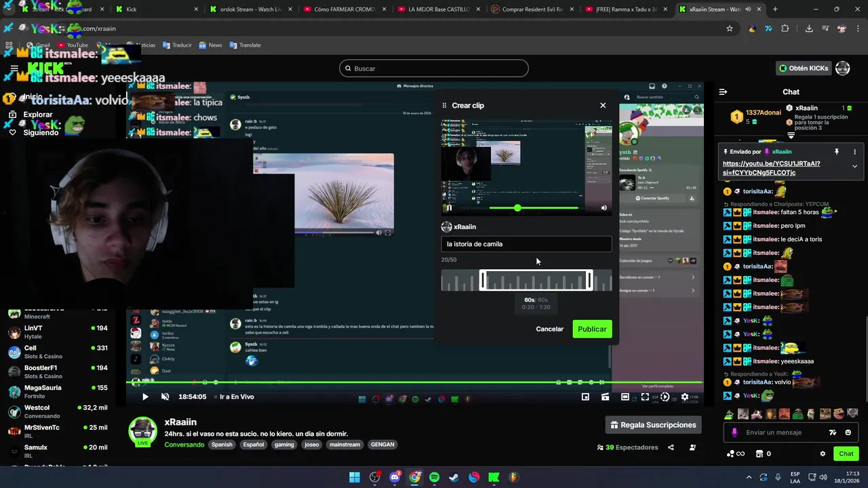This screenshot has width=868, height=488.
Task: Grab the Crear clip dialog drag handle
Action: (445, 105)
